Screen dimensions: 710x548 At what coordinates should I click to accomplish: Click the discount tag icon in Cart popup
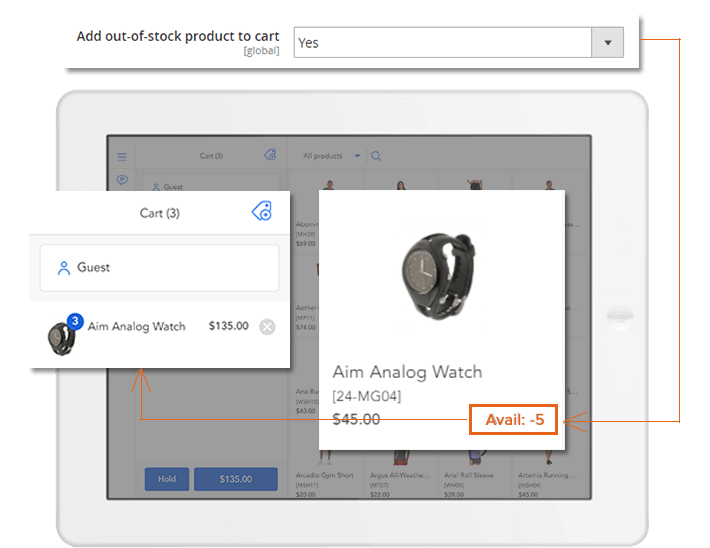[x=262, y=211]
